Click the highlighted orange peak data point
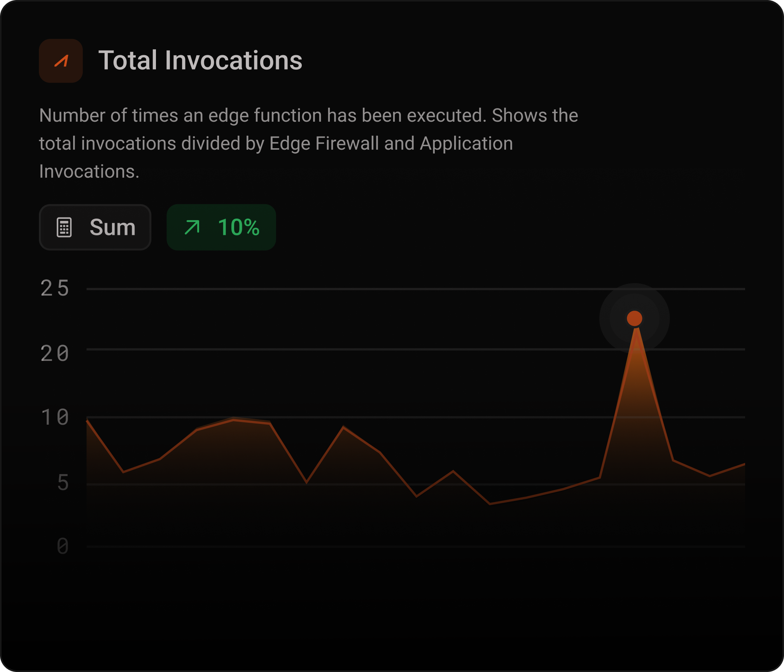 pos(634,318)
